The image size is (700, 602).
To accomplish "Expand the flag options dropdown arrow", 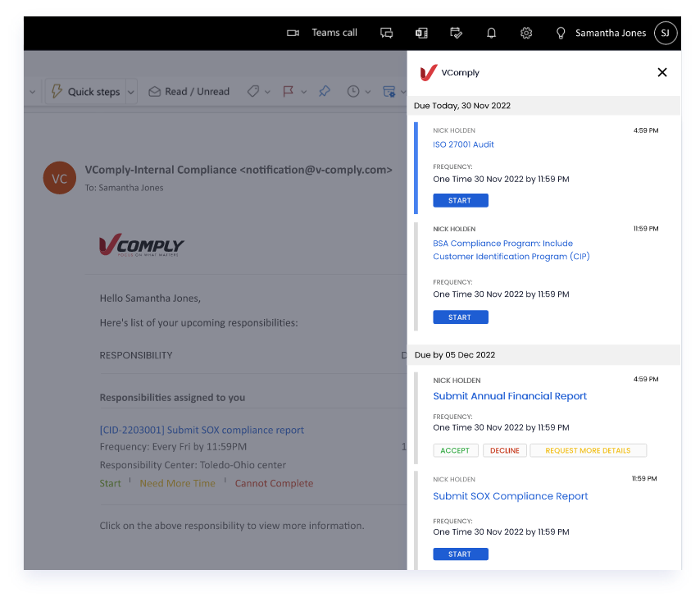I will click(303, 92).
